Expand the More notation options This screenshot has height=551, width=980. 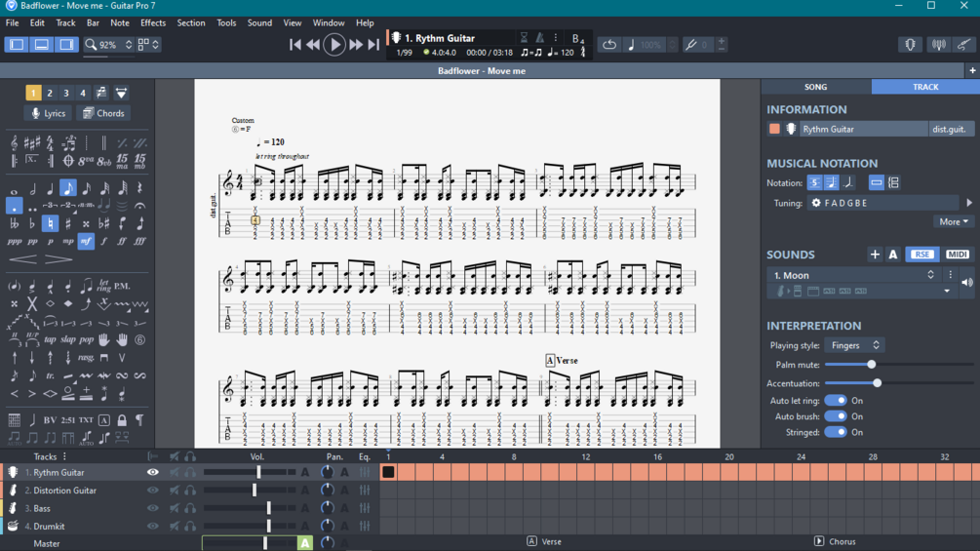point(954,221)
